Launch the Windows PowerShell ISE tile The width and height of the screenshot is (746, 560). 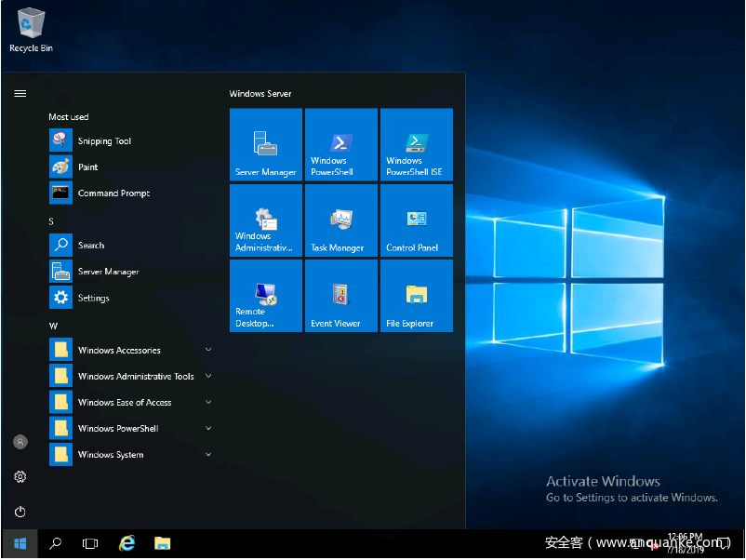point(417,144)
